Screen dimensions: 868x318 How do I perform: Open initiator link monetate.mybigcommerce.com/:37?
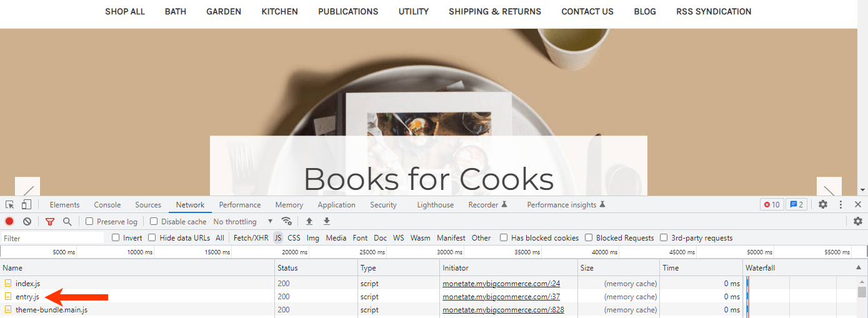coord(501,297)
